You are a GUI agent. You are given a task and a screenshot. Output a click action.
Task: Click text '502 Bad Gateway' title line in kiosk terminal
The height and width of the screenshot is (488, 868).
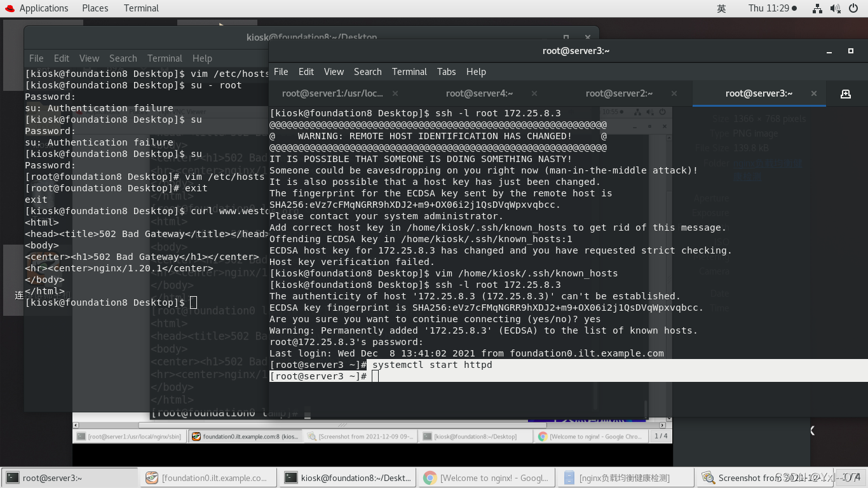147,234
